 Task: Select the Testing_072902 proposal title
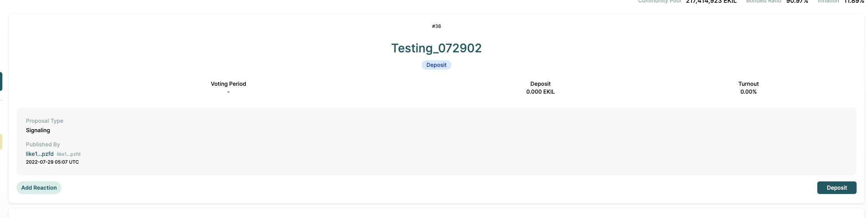click(x=436, y=48)
